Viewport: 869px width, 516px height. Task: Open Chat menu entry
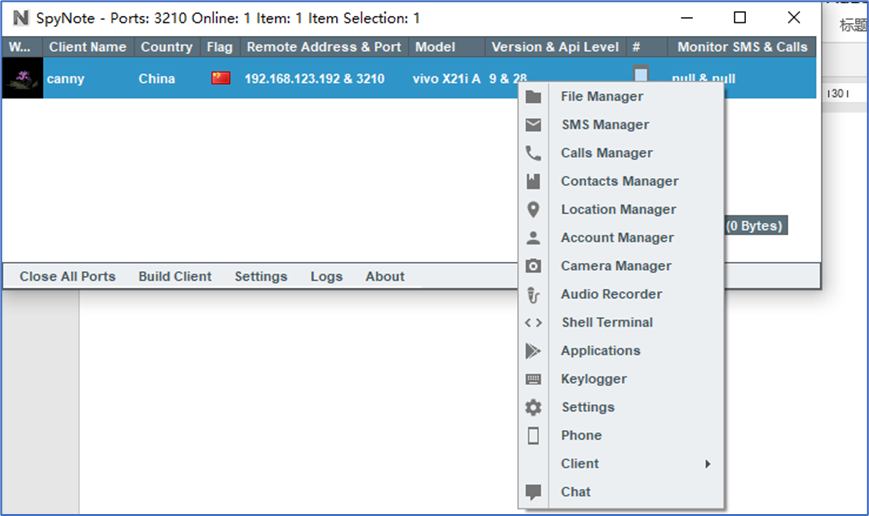coord(576,492)
